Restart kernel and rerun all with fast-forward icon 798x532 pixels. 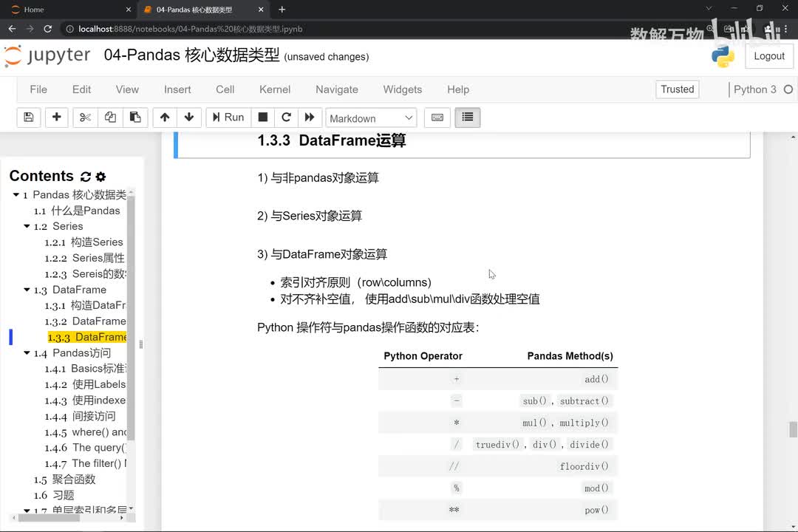(x=310, y=117)
